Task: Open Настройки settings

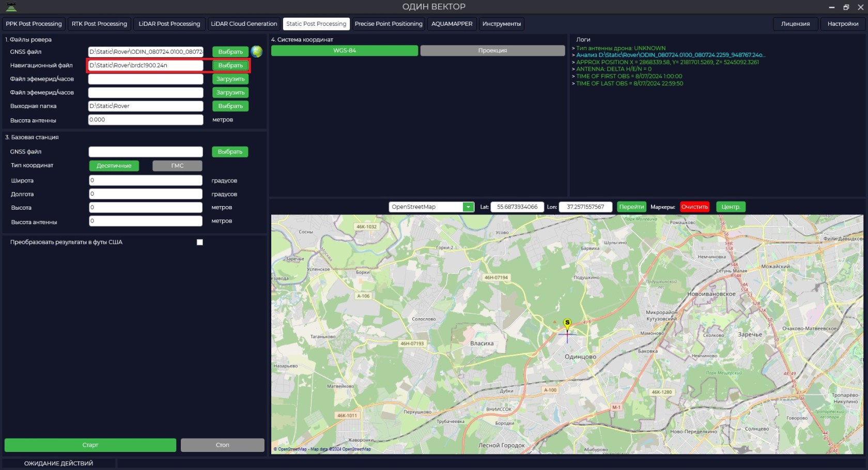Action: pos(843,24)
